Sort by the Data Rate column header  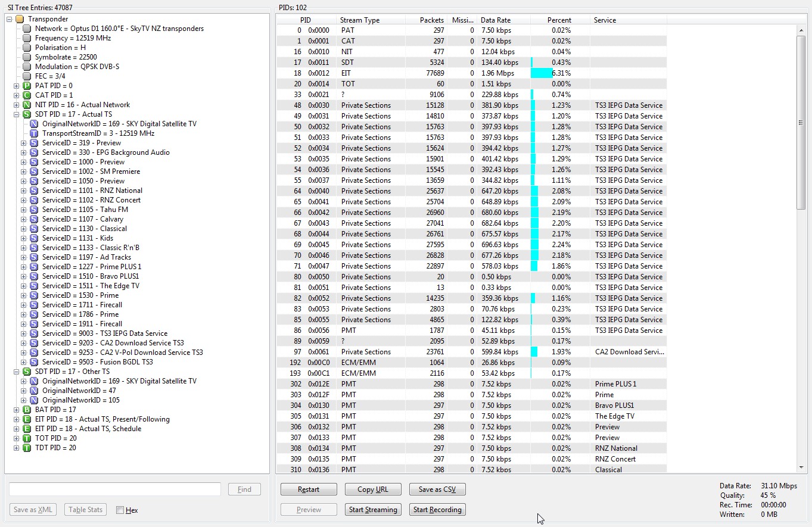coord(503,20)
